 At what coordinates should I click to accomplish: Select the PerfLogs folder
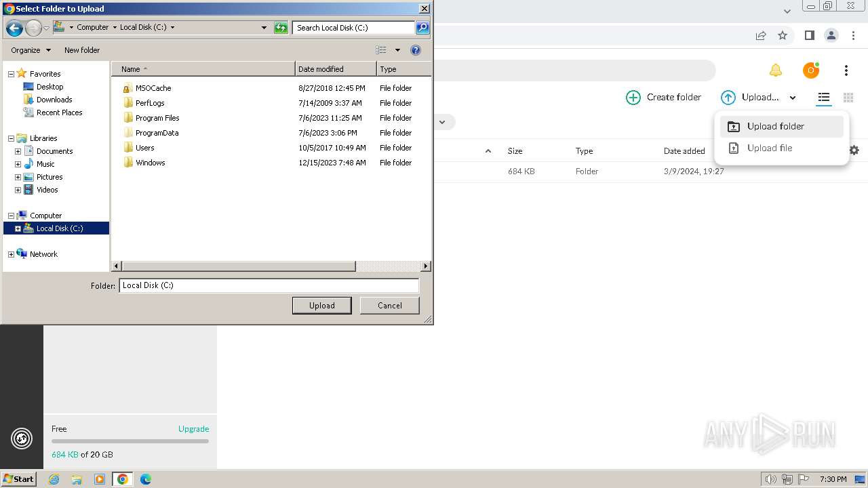(x=150, y=103)
